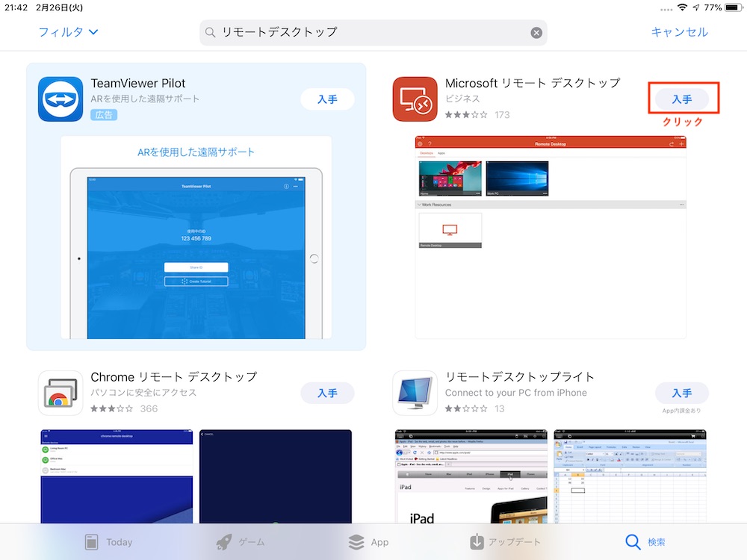747x560 pixels.
Task: Switch to the 検索 tab
Action: pyautogui.click(x=645, y=542)
